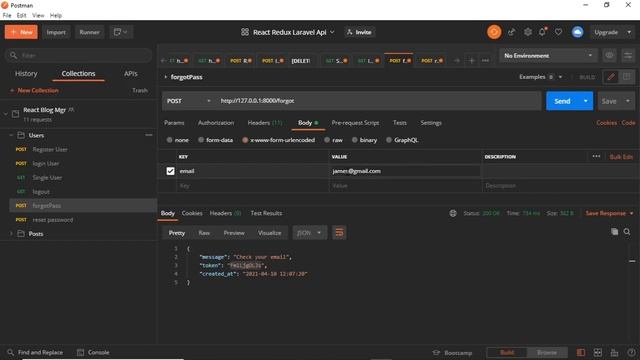Toggle the sidebar icon in status bar
Viewport: 640px width, 360px height.
tap(580, 352)
